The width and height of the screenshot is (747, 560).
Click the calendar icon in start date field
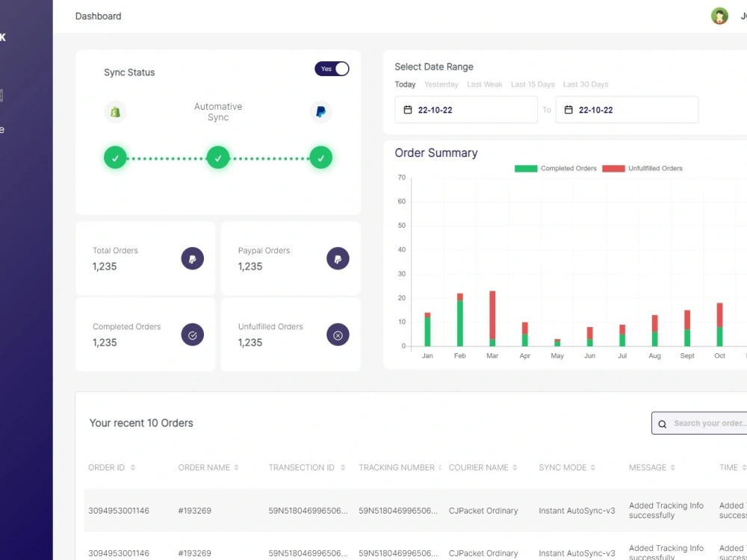click(408, 110)
